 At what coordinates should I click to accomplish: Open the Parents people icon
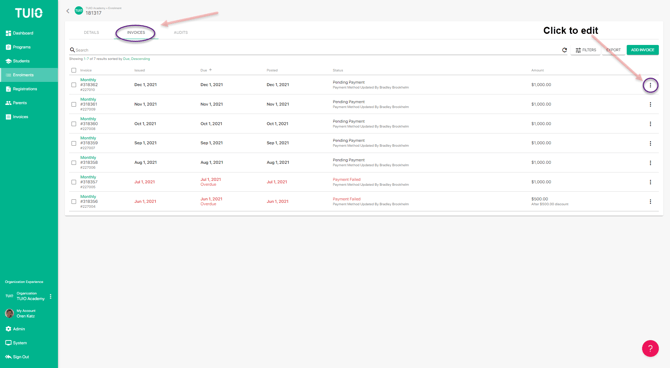coord(8,103)
